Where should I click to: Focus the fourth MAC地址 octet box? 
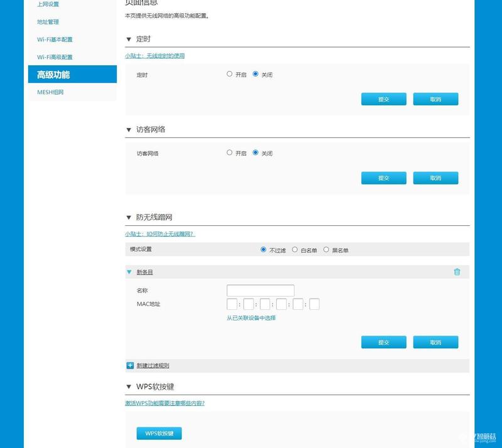click(281, 304)
